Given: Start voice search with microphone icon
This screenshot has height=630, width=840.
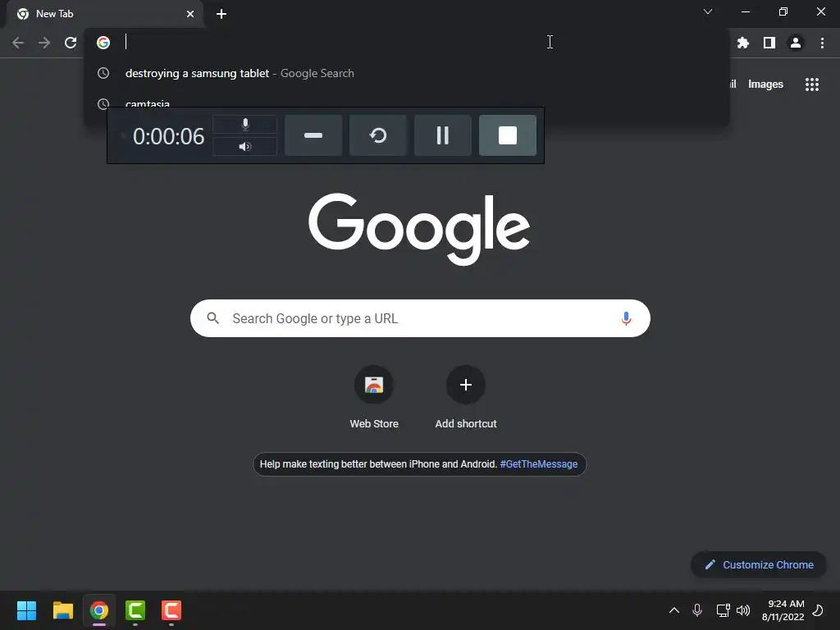Looking at the screenshot, I should pos(626,318).
